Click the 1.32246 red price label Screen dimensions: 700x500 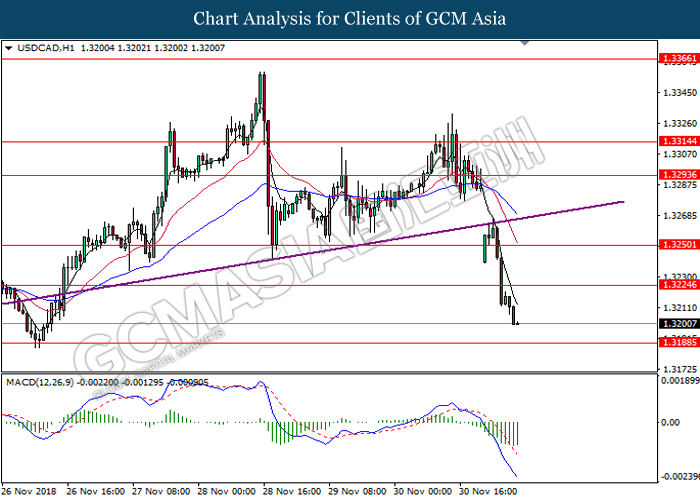point(679,285)
